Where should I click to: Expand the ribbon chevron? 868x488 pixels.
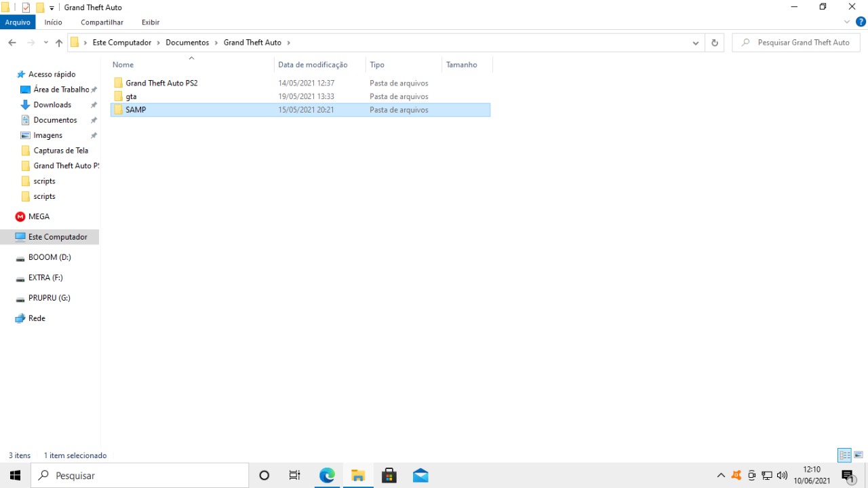[x=847, y=22]
